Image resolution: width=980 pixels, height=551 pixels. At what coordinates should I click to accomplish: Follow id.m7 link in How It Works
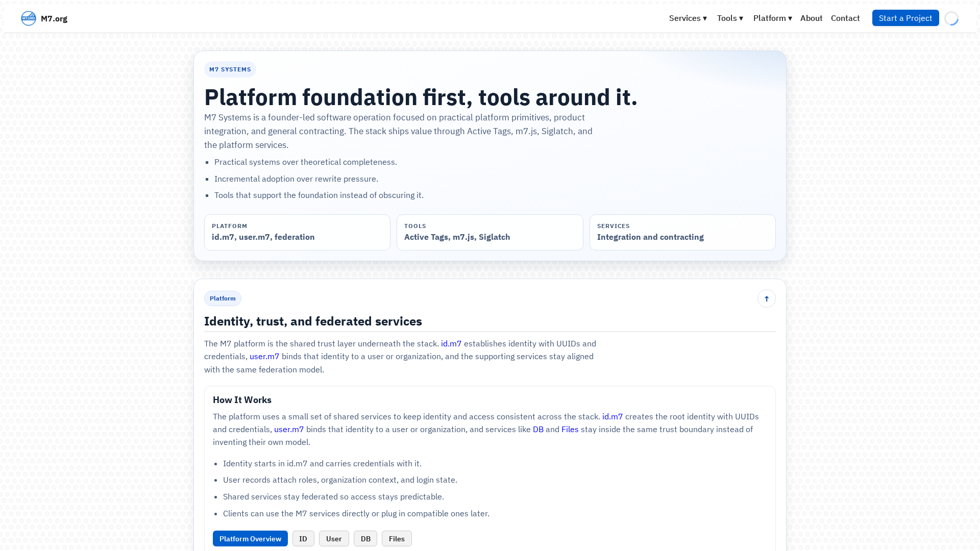(612, 417)
